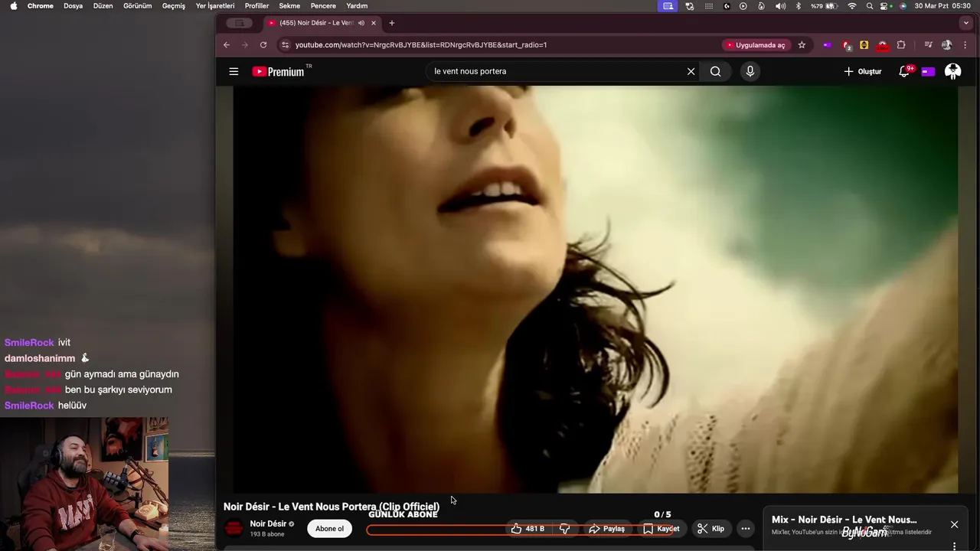Open battery status in menu bar

823,6
